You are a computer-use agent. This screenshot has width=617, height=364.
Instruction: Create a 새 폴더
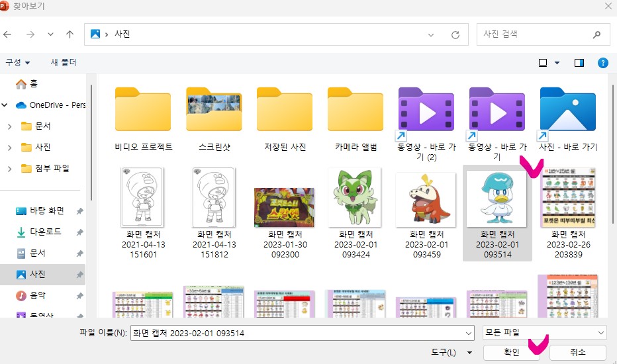64,63
